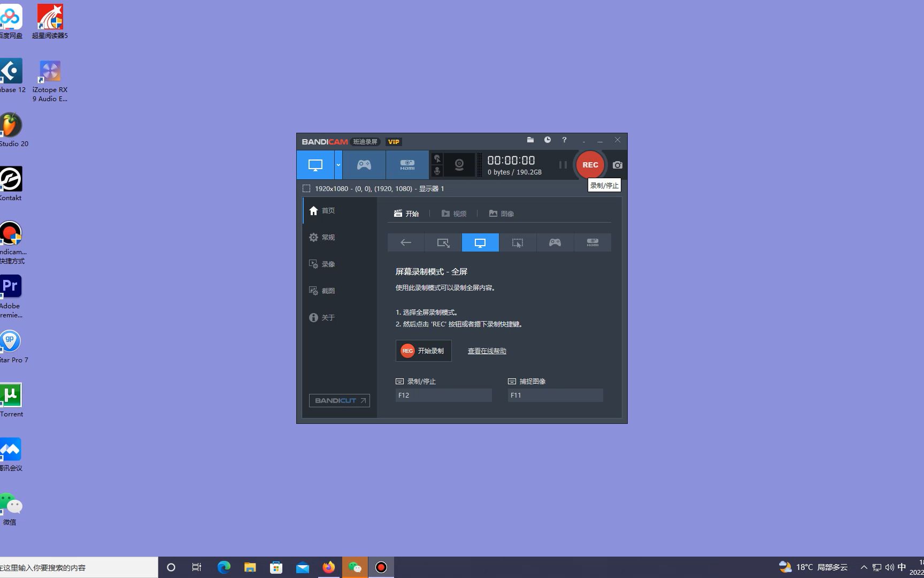Click the big red REC button
The height and width of the screenshot is (578, 924).
pyautogui.click(x=590, y=165)
